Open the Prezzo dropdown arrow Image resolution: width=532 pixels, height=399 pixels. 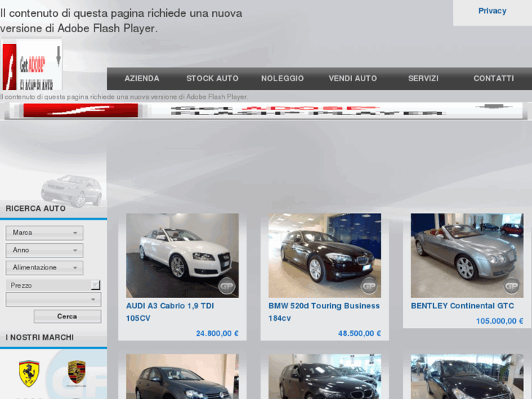click(96, 285)
